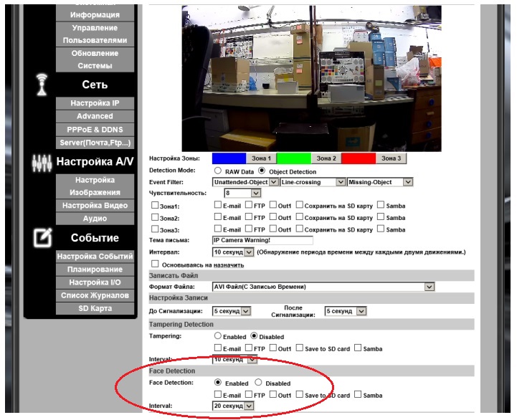Screen dimensions: 517x420
Task: Check FTP in the Зона2 row
Action: [249, 216]
